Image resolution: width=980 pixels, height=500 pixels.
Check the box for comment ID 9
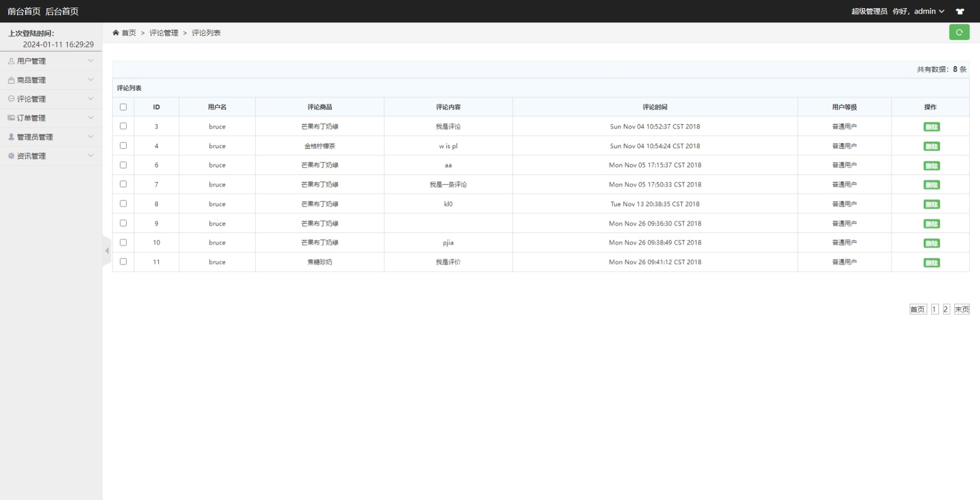point(123,223)
